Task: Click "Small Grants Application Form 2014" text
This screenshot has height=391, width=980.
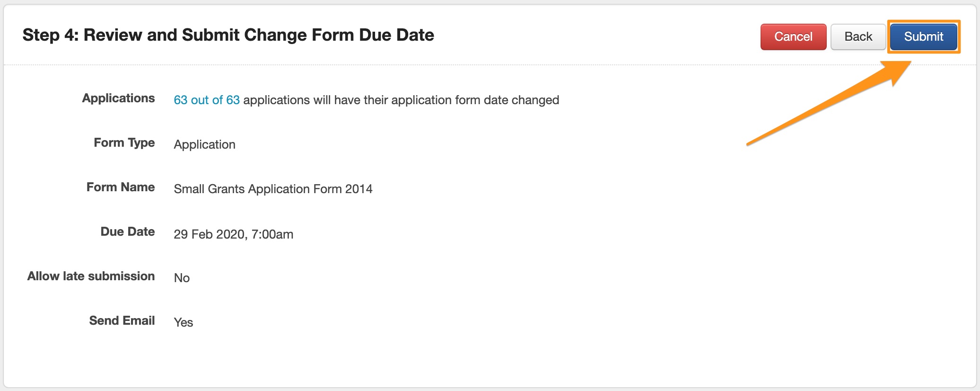Action: (x=273, y=189)
